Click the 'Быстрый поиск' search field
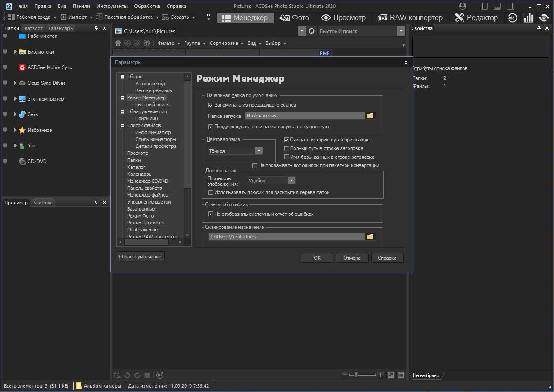This screenshot has width=554, height=392. pyautogui.click(x=357, y=31)
